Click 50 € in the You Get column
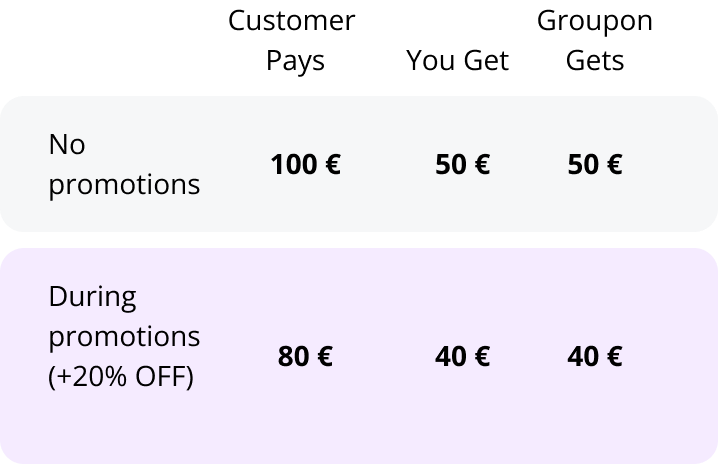 (462, 164)
